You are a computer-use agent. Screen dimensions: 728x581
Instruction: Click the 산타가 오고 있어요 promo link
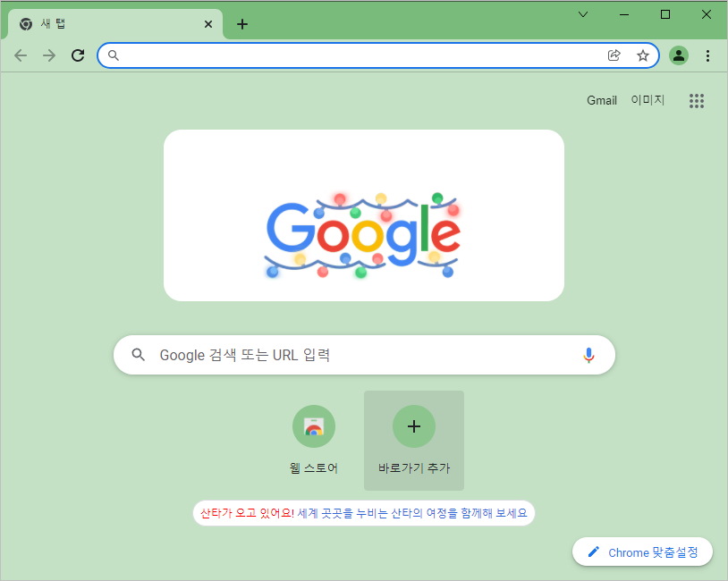coord(363,513)
